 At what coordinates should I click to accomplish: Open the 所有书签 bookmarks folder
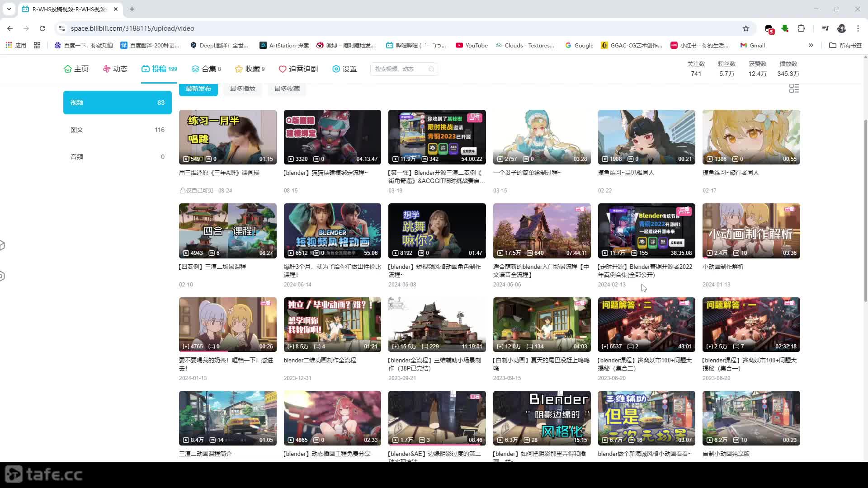pos(845,45)
